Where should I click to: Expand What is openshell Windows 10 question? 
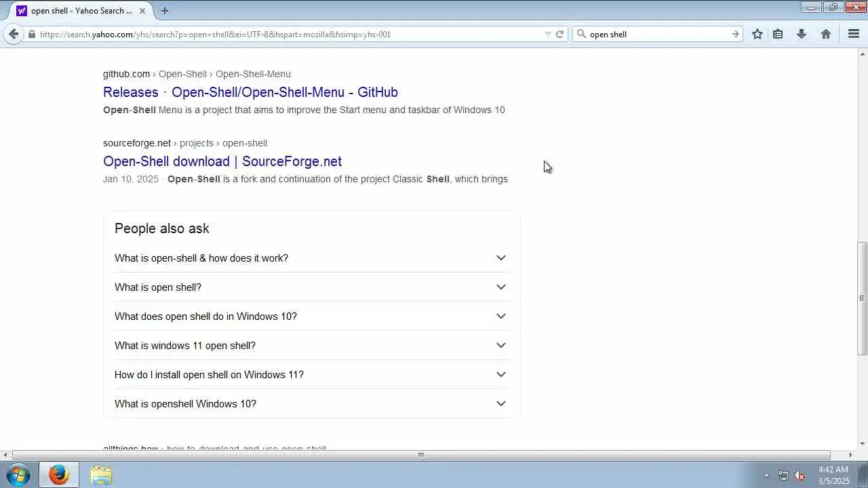[x=311, y=403]
